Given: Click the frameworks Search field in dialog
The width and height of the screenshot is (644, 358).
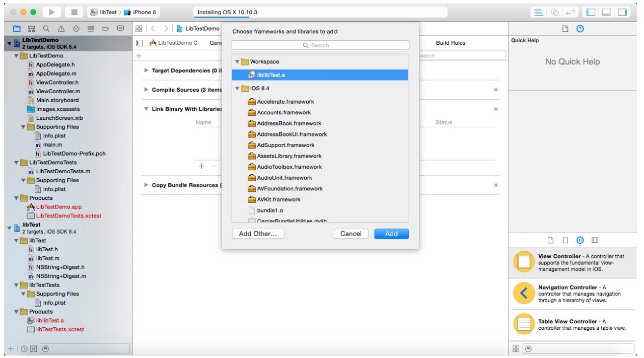Looking at the screenshot, I should click(x=320, y=45).
